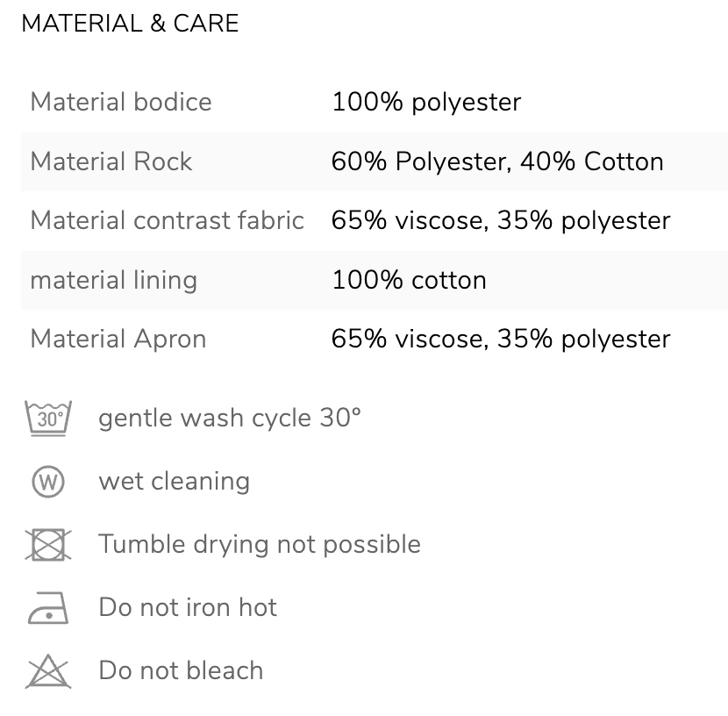Select the 'Material bodice' row label

(x=121, y=102)
